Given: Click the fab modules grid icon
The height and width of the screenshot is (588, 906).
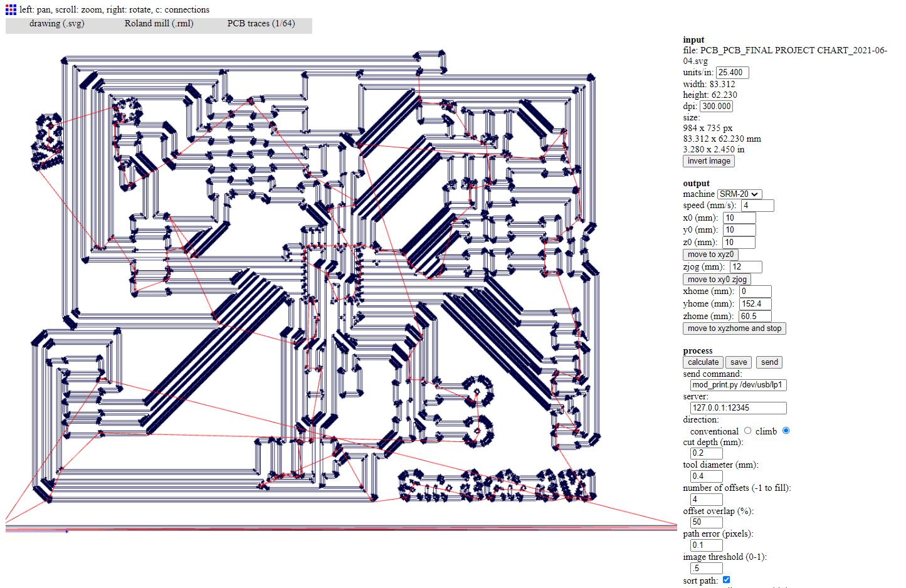Looking at the screenshot, I should click(11, 9).
